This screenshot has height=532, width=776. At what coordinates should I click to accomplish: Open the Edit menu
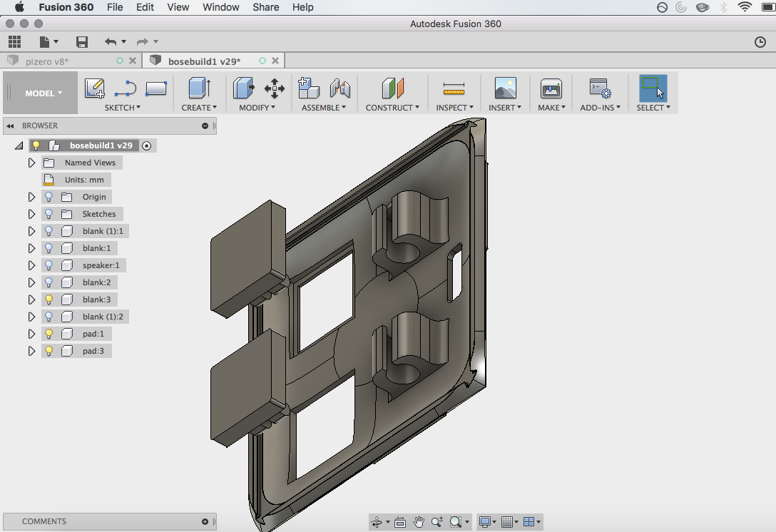145,7
